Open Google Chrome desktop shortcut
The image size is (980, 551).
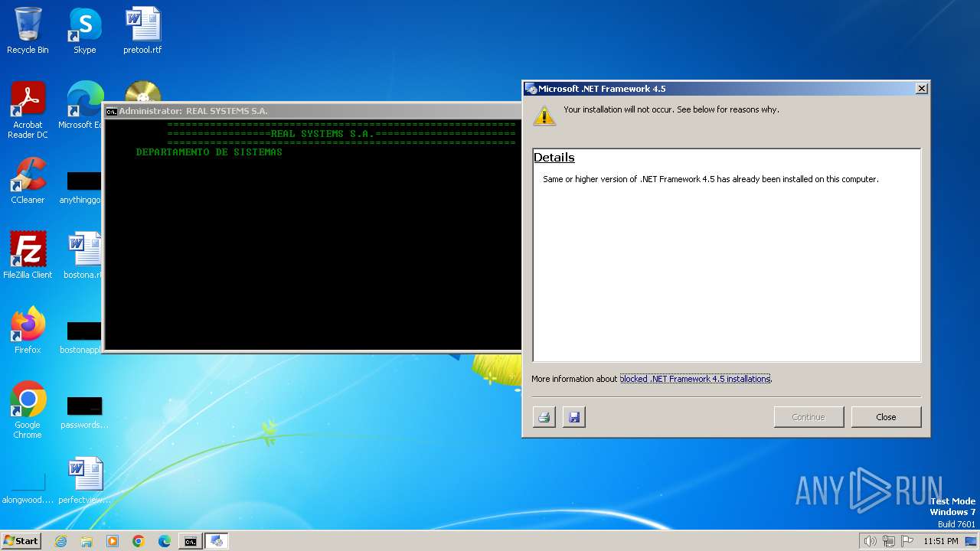[x=28, y=410]
